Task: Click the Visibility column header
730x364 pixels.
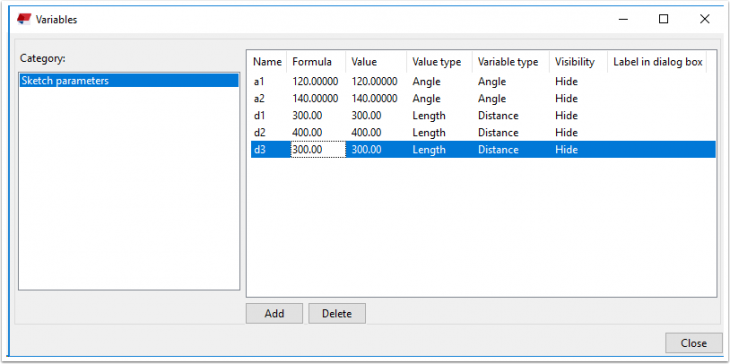Action: pos(579,62)
